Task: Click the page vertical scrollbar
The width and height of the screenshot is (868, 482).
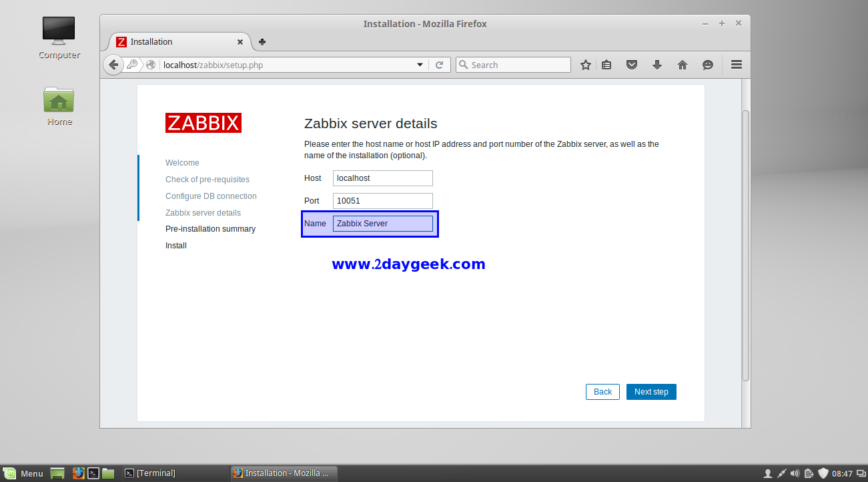Action: (x=746, y=246)
